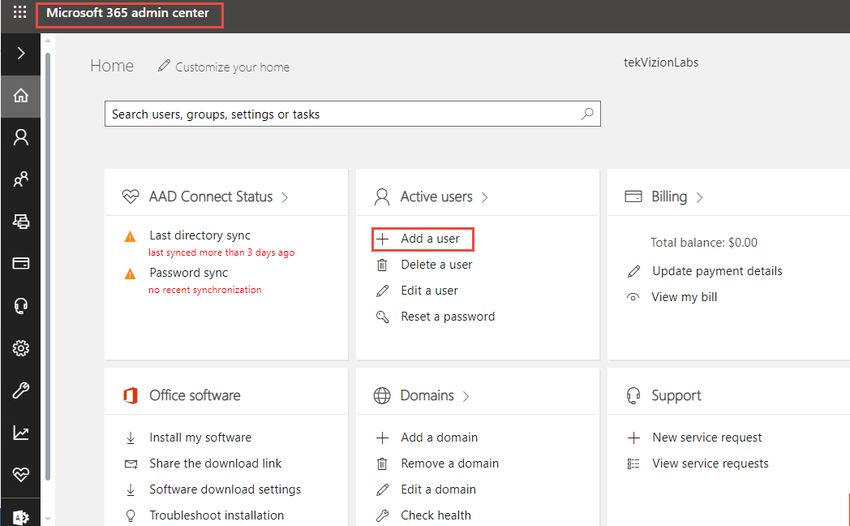Click Software download settings
Image resolution: width=850 pixels, height=526 pixels.
[225, 490]
